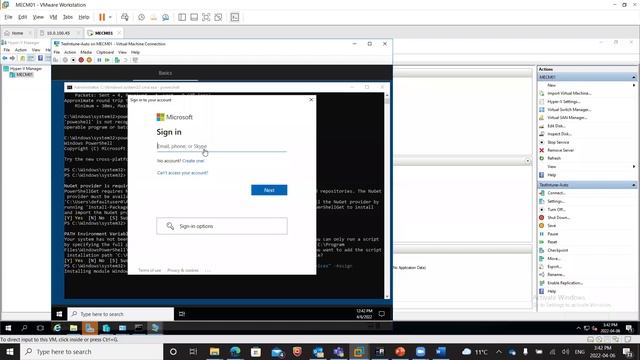Click the PowerShell window scrollbar in guest VM
Viewport: 640px width, 360px height.
point(387,195)
